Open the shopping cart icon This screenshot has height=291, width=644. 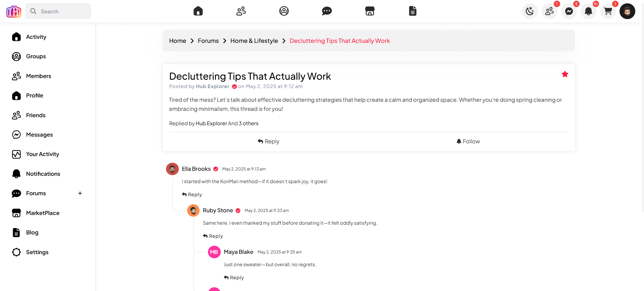click(x=608, y=11)
